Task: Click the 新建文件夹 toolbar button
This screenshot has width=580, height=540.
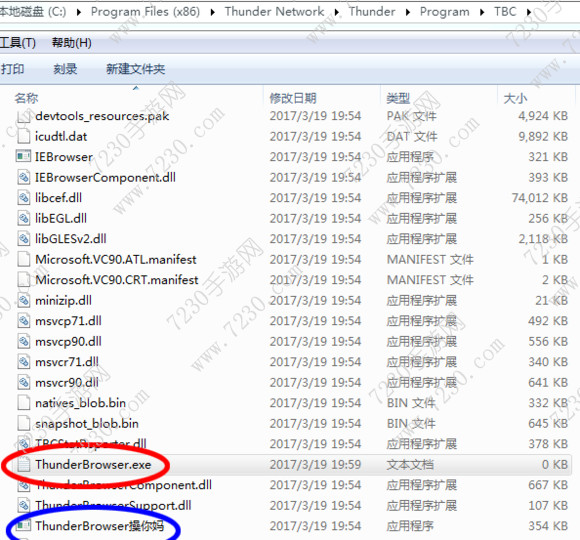Action: pyautogui.click(x=135, y=69)
